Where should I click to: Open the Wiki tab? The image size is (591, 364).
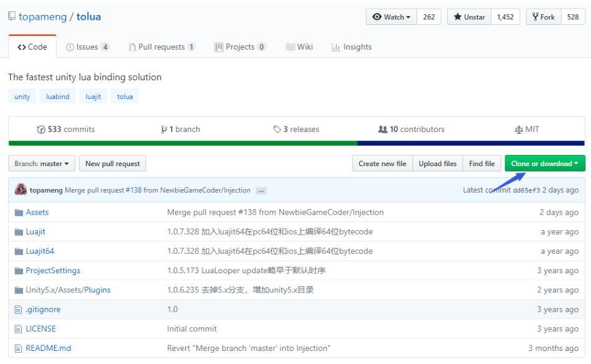pos(300,47)
